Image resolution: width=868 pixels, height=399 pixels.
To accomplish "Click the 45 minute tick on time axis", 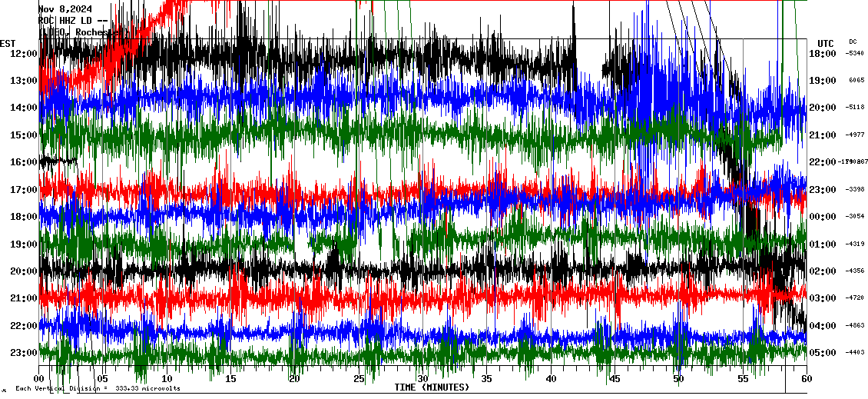I will [615, 379].
